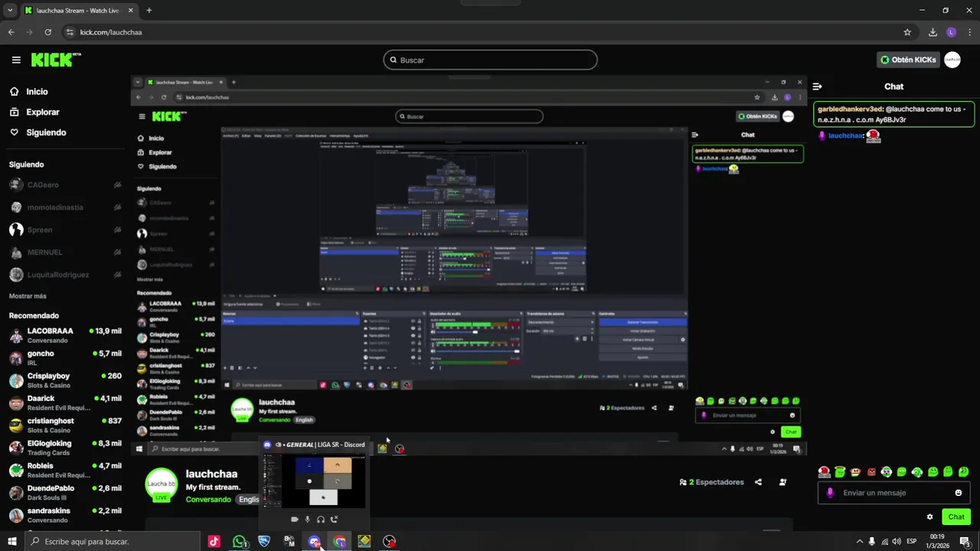980x551 pixels.
Task: Mute microphone in Discord preview
Action: tap(308, 520)
